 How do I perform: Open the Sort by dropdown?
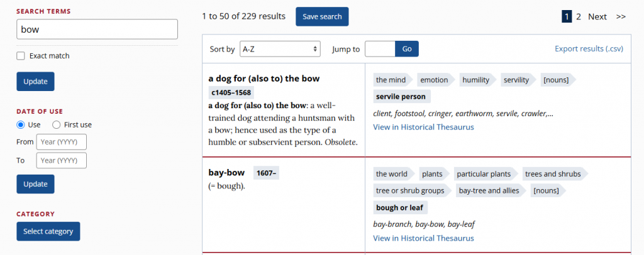tap(280, 49)
